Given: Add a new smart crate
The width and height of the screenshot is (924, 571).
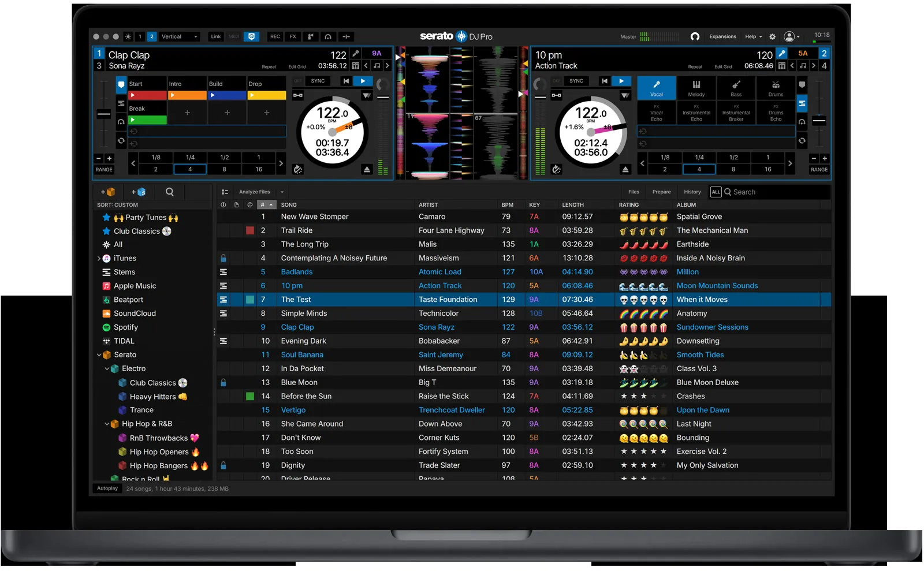Looking at the screenshot, I should 138,192.
